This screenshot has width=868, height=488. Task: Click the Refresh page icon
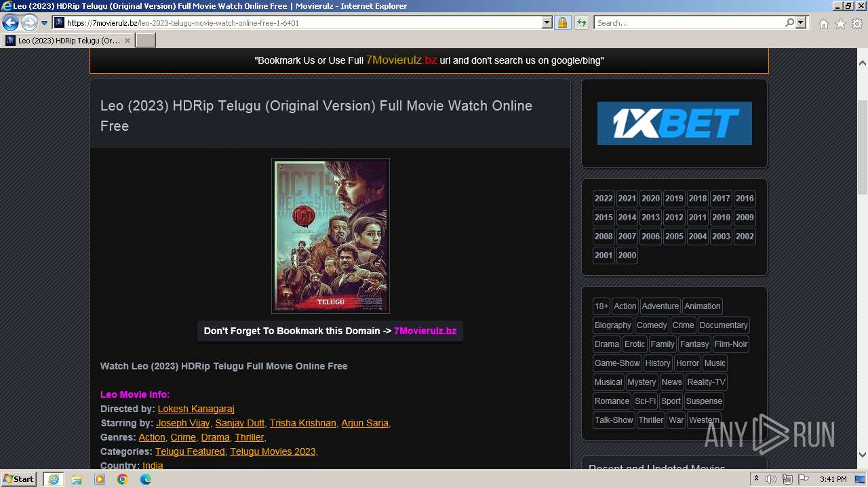(581, 22)
